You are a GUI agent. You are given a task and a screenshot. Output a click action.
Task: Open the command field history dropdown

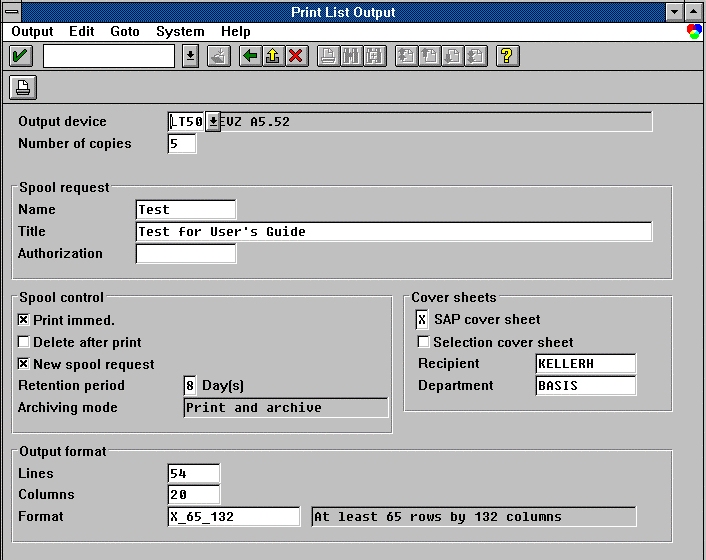190,56
